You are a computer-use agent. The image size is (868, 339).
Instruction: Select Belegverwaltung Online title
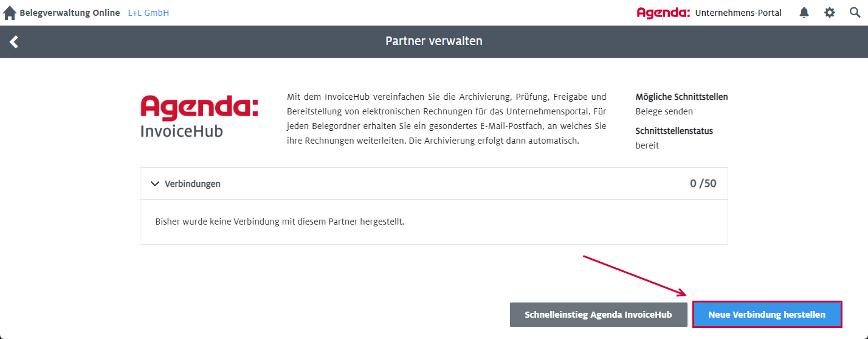click(70, 13)
